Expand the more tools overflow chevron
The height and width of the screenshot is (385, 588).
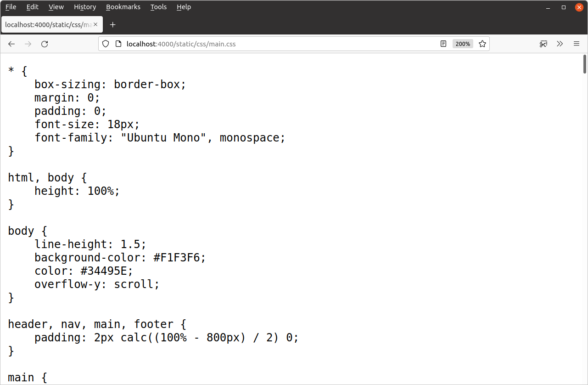(x=560, y=44)
